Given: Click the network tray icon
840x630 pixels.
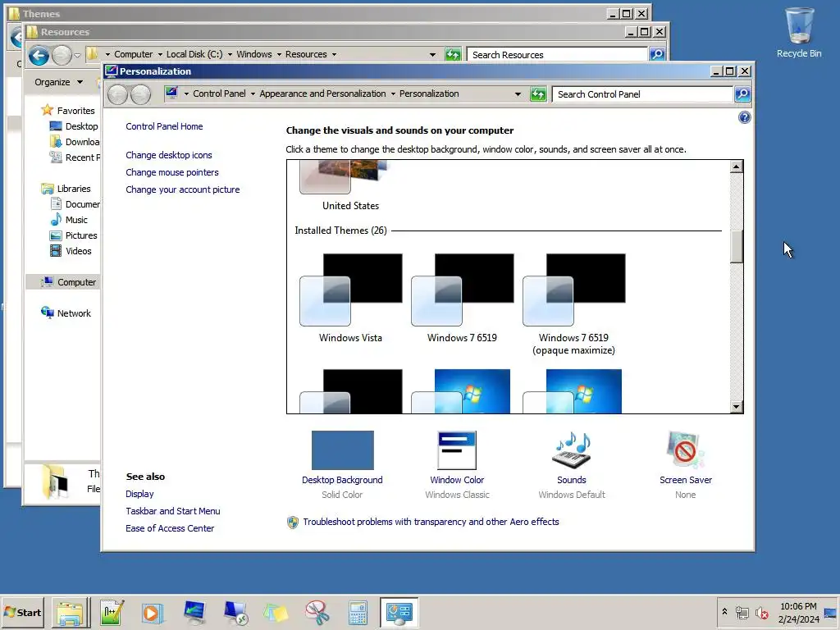Looking at the screenshot, I should point(742,613).
